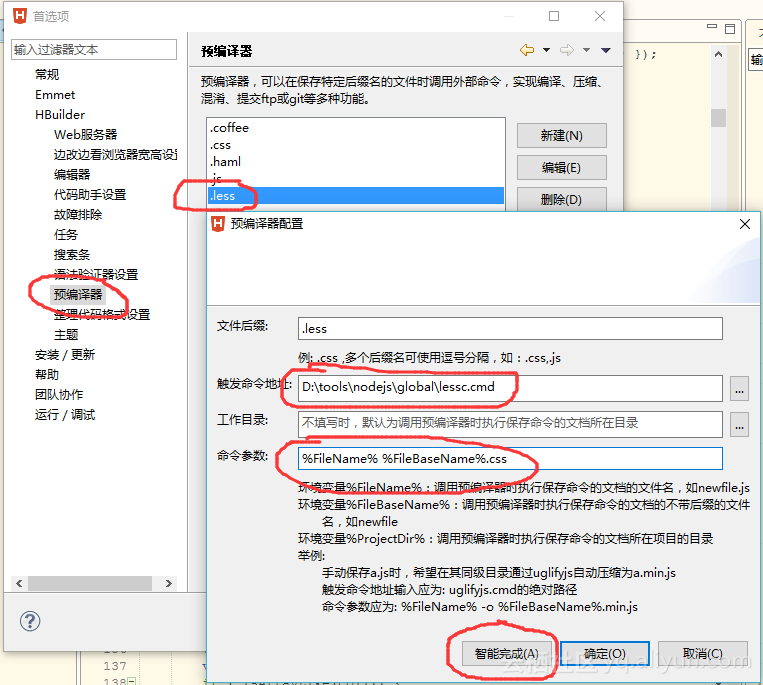Open 语法验证器设置 page
The height and width of the screenshot is (685, 763).
click(96, 274)
